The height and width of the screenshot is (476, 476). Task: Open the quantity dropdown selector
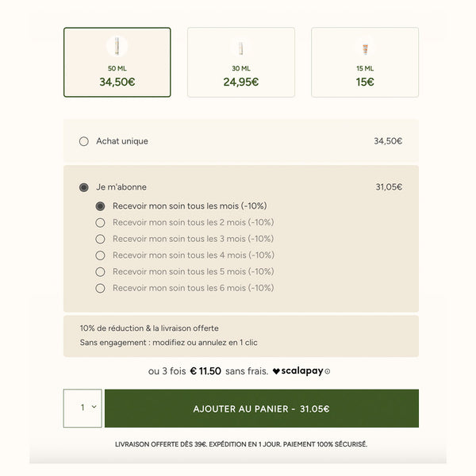pos(83,409)
